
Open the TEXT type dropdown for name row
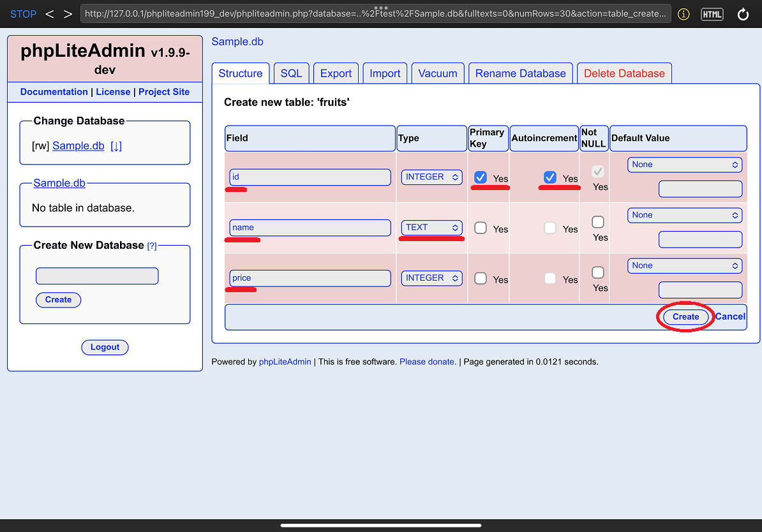431,228
